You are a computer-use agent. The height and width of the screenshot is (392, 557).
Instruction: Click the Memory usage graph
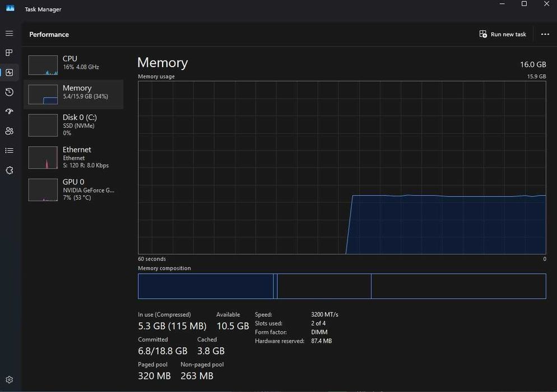point(342,167)
